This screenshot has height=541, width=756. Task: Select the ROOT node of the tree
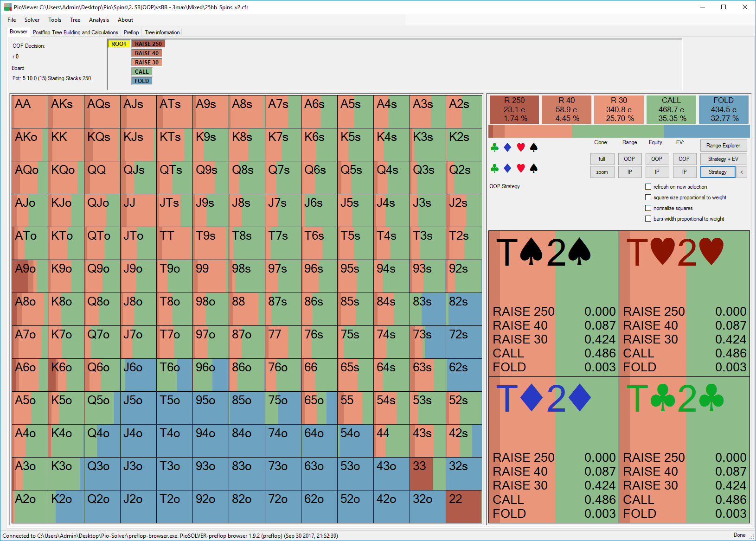(118, 44)
